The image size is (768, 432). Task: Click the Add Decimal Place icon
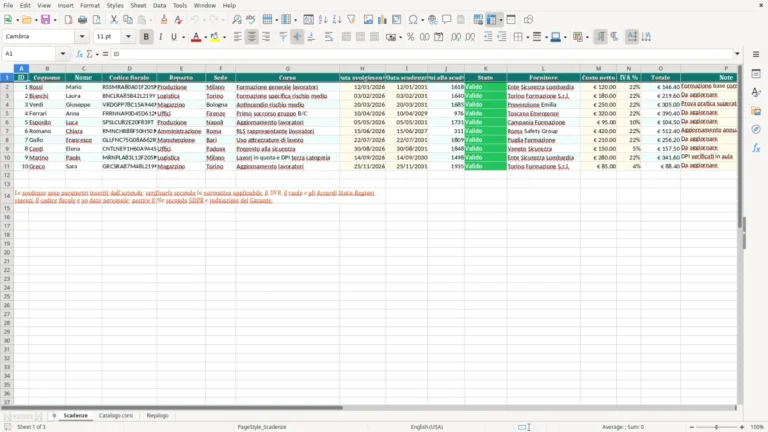click(456, 37)
